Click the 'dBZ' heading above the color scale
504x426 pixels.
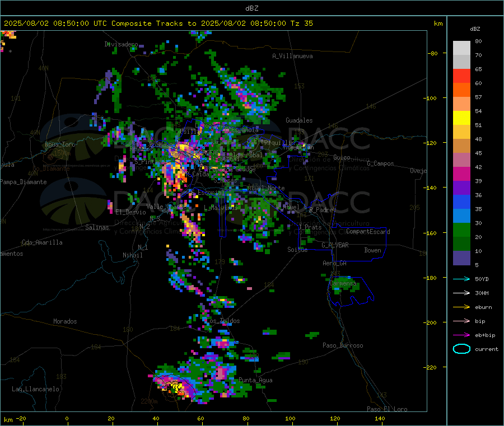[475, 29]
